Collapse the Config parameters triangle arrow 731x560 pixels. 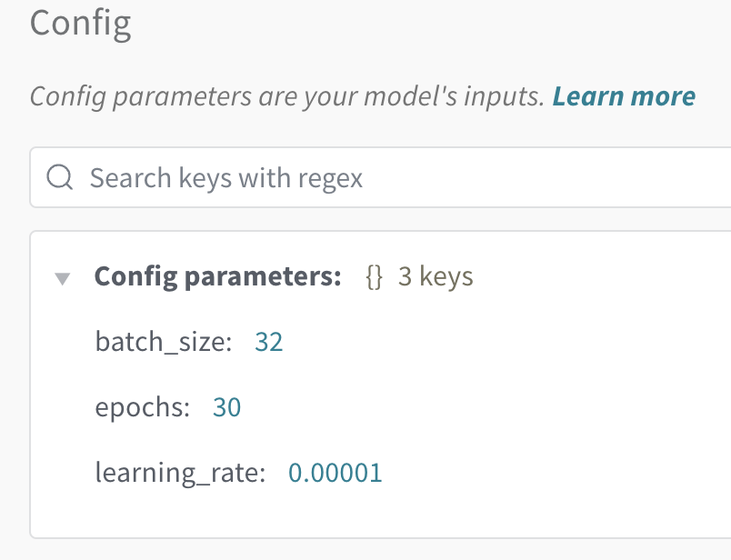(63, 278)
